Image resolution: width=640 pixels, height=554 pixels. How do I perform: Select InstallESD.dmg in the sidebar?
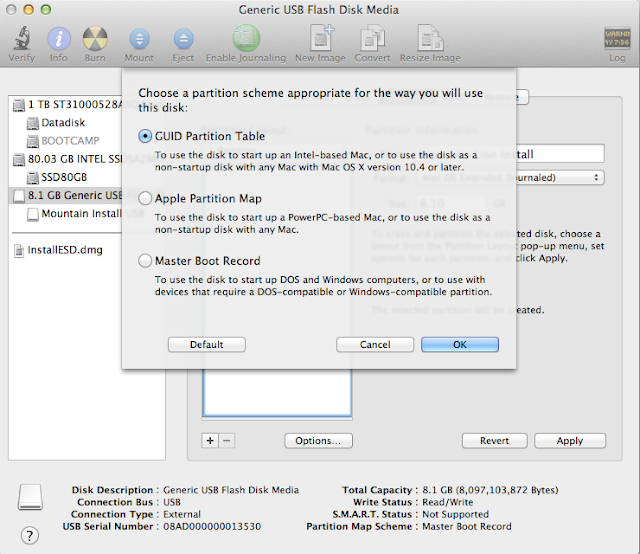65,250
